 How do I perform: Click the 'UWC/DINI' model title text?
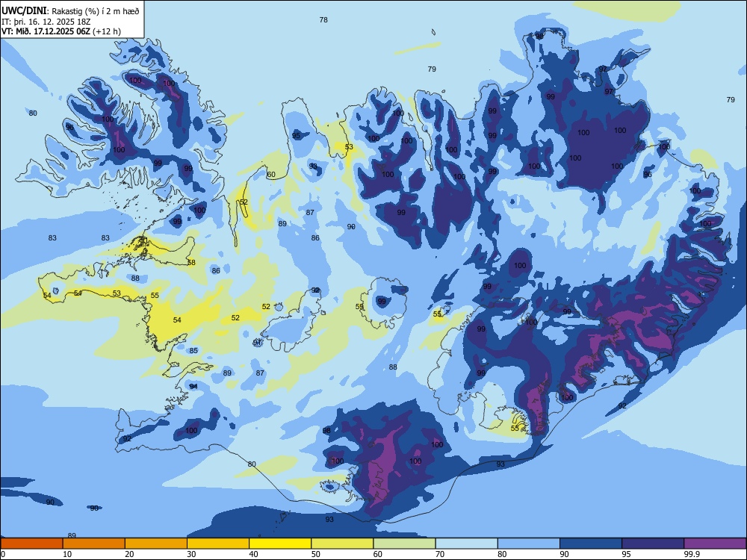pos(25,11)
